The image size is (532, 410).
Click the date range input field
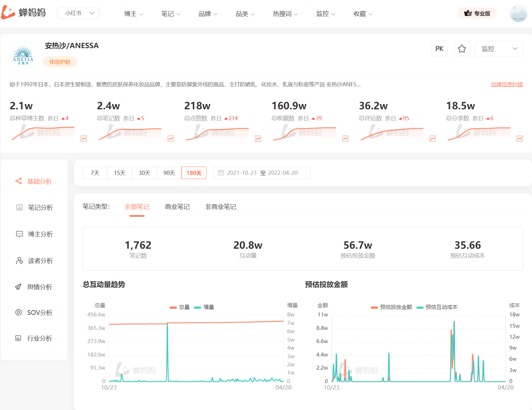point(262,173)
